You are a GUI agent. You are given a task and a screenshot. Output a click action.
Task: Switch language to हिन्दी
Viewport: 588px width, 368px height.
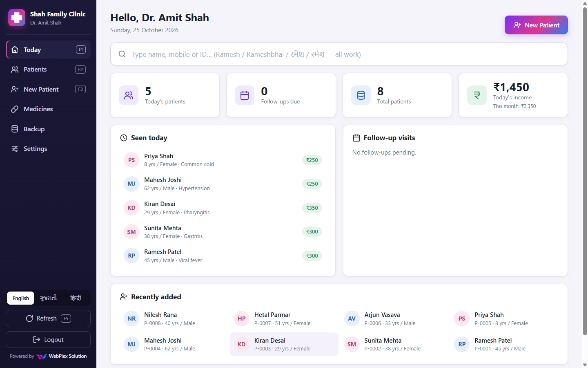point(76,298)
